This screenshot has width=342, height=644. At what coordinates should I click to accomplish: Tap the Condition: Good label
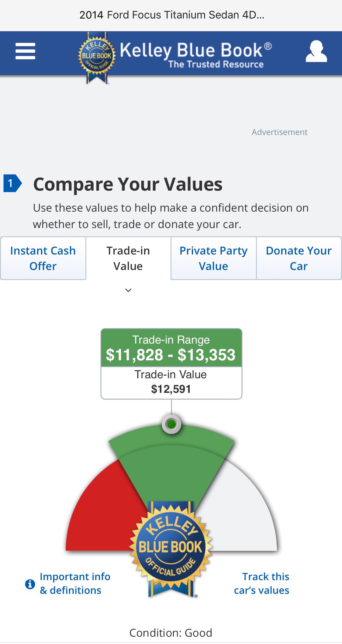pos(171,633)
